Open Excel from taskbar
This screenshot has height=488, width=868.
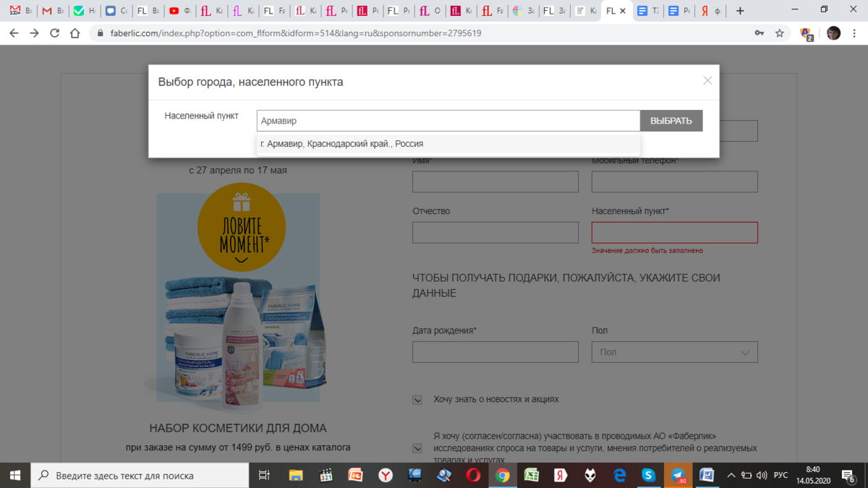(x=532, y=475)
